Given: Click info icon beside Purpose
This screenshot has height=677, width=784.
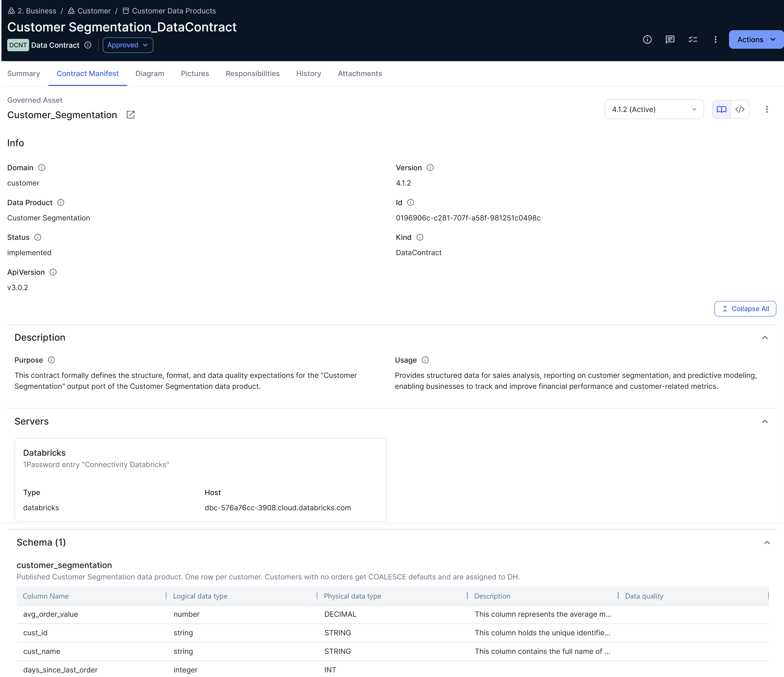Looking at the screenshot, I should [51, 360].
